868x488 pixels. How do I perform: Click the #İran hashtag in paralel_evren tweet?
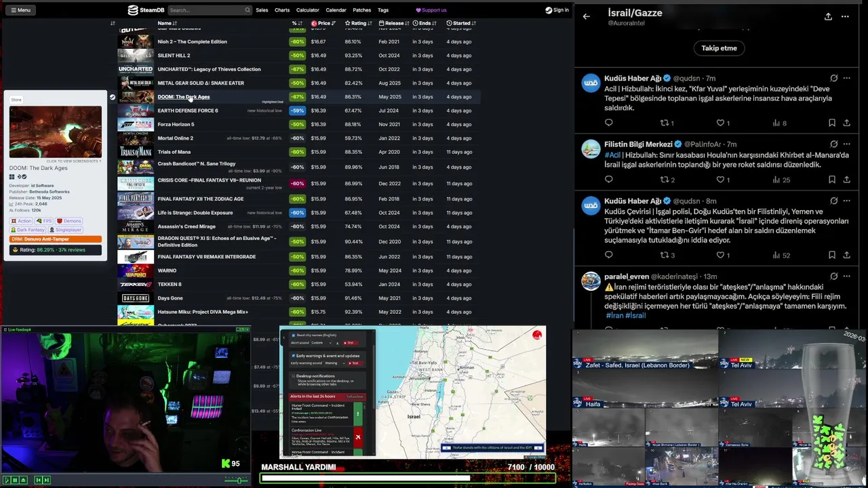[614, 316]
